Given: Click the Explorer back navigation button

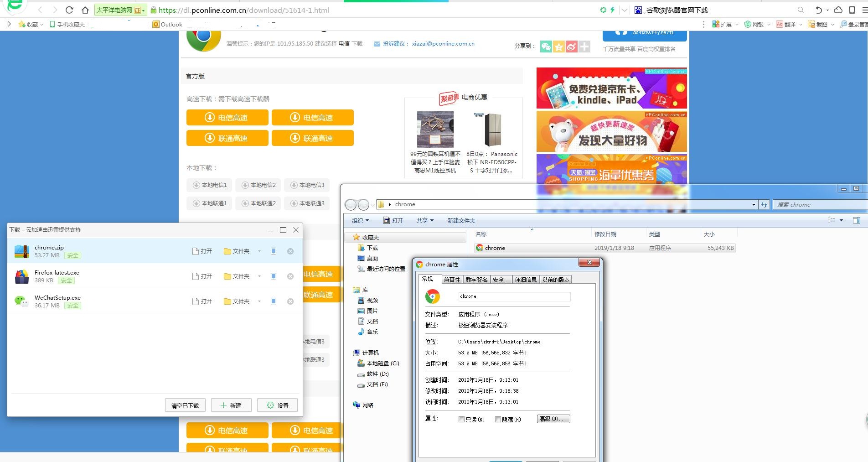Looking at the screenshot, I should coord(351,205).
